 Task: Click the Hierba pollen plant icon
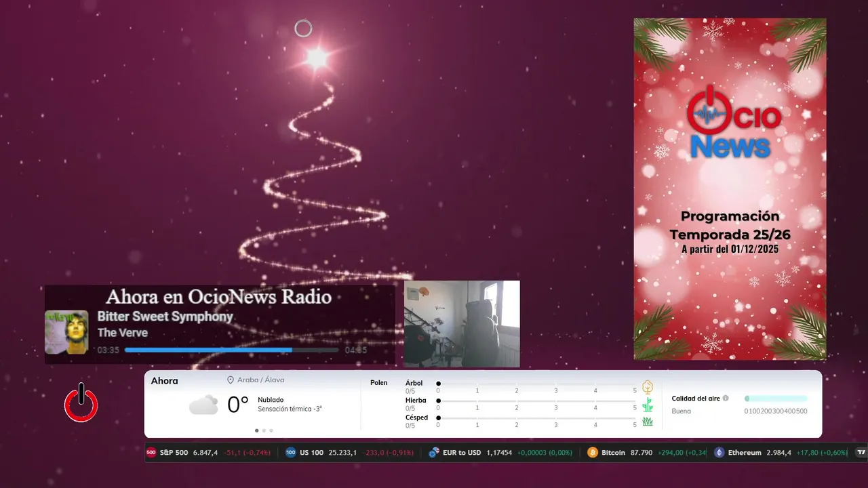click(648, 405)
